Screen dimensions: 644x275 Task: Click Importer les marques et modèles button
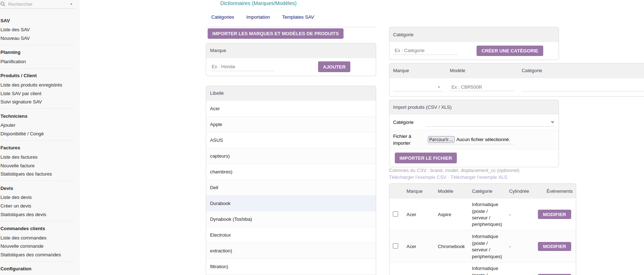tap(275, 34)
